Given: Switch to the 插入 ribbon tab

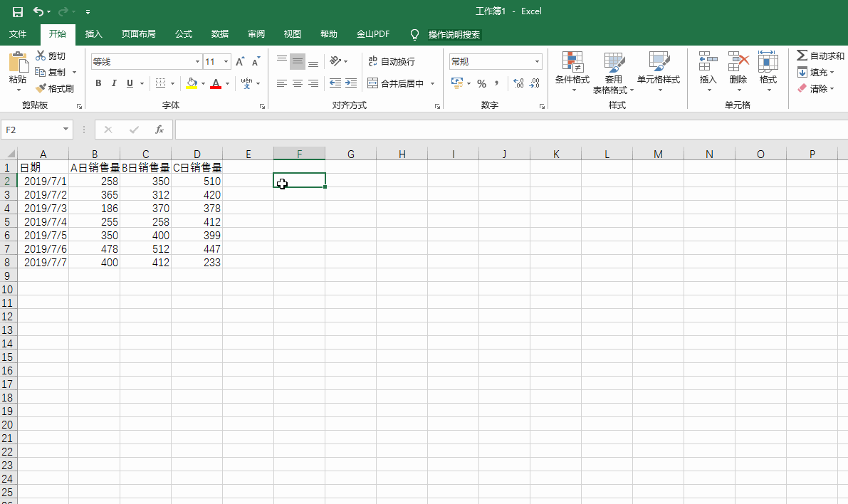Looking at the screenshot, I should tap(93, 34).
